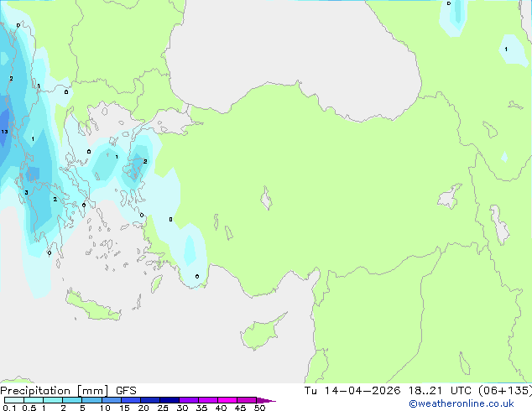The height and width of the screenshot is (411, 532).
Task: Click legend label '25'
Action: click(163, 408)
